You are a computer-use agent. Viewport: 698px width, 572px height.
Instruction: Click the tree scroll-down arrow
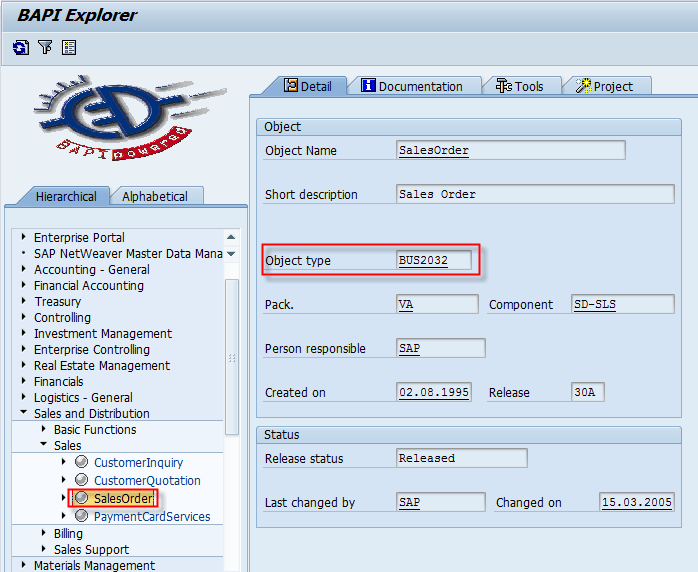231,254
